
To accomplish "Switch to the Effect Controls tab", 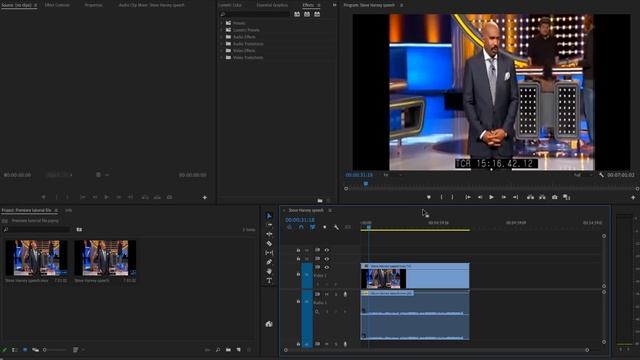I will pyautogui.click(x=57, y=5).
